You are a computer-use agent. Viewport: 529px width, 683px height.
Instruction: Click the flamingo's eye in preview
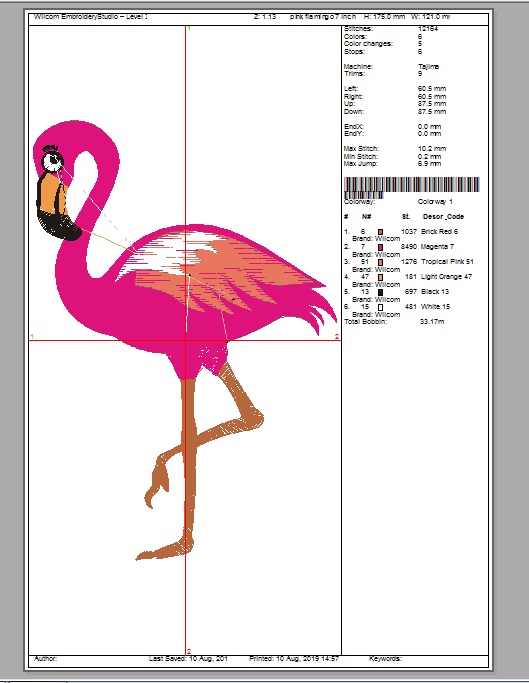click(53, 160)
